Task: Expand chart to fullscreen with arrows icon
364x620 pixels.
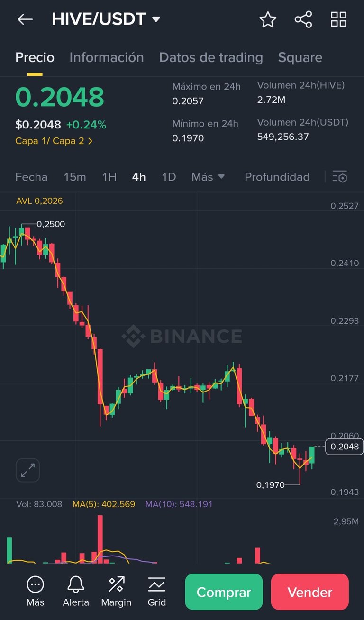Action: (x=28, y=470)
